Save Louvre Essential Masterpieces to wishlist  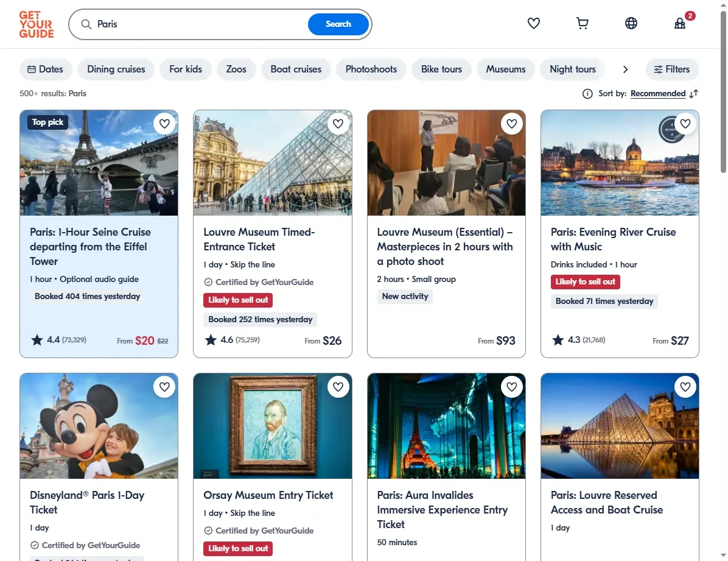pos(512,124)
